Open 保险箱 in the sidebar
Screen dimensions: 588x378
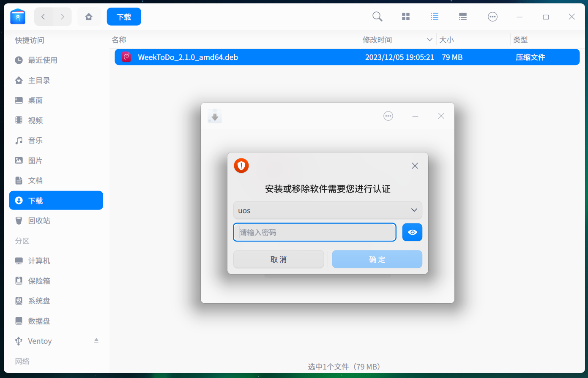coord(56,281)
